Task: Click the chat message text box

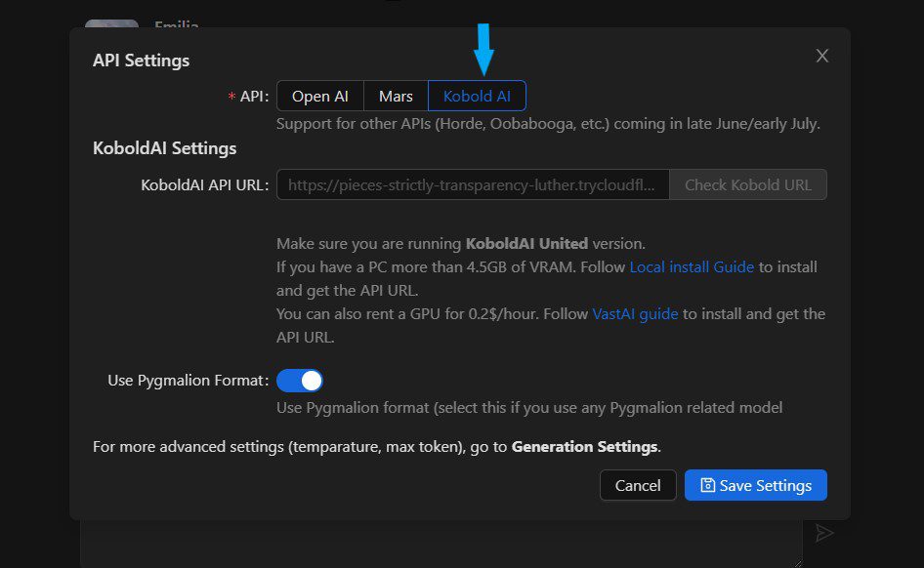Action: point(441,543)
